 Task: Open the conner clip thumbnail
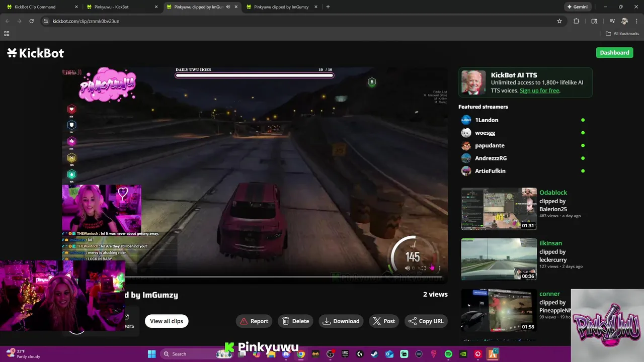pos(499,310)
